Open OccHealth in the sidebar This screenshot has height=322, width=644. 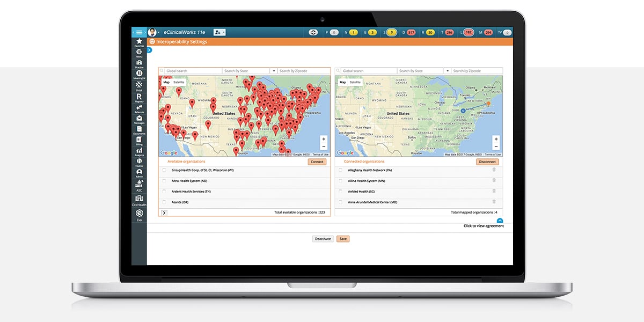coord(139,200)
